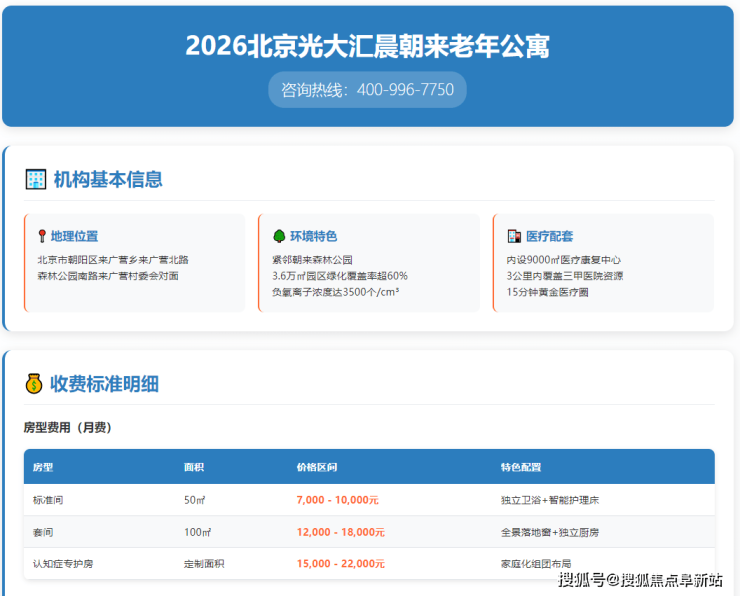Select the 面积 column header
The width and height of the screenshot is (740, 596).
coord(194,467)
